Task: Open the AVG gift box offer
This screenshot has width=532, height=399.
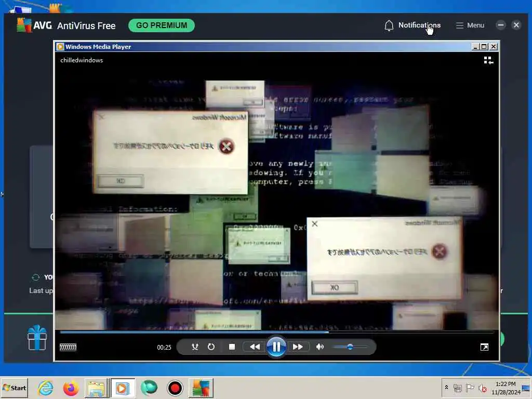Action: [37, 338]
